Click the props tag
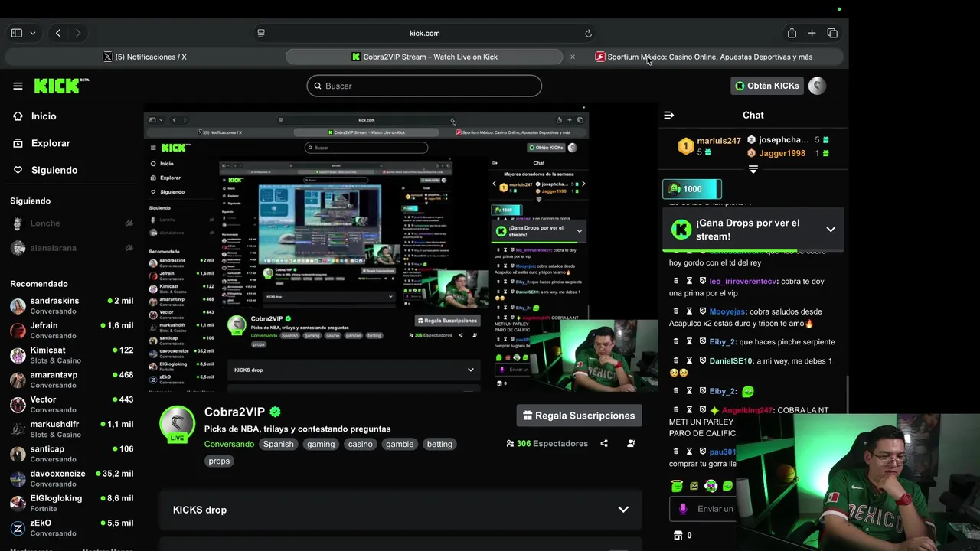Screen dimensions: 980x551 [x=219, y=461]
